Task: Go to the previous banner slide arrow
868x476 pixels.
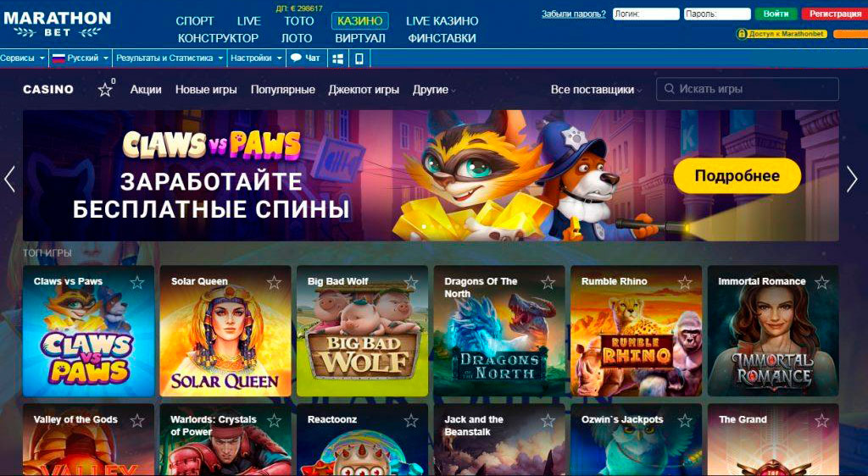Action: [9, 179]
